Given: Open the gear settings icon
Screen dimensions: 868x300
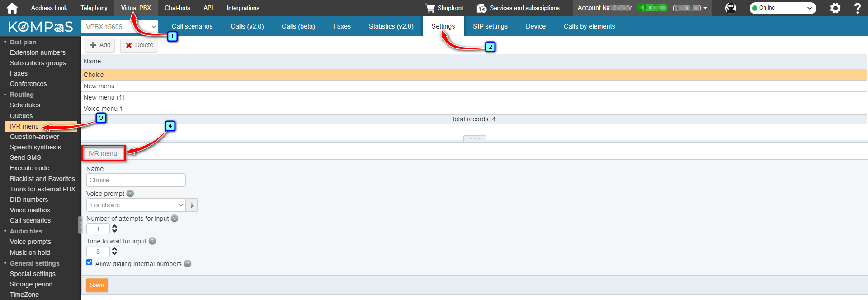Looking at the screenshot, I should pyautogui.click(x=835, y=8).
